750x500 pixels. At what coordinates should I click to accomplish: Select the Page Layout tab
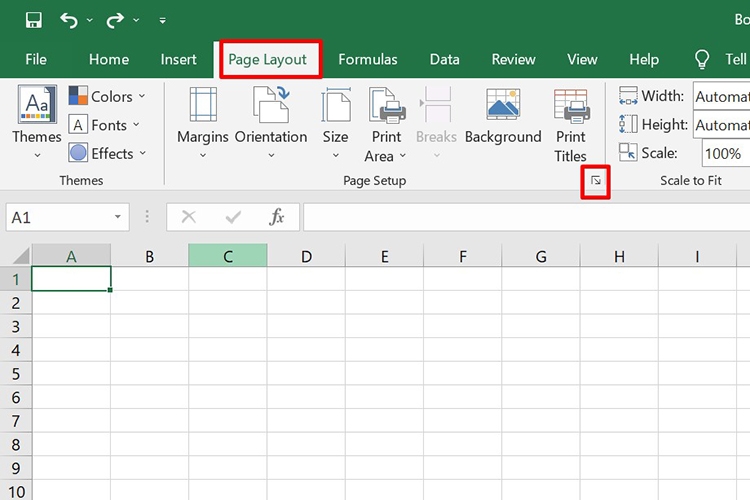point(267,59)
